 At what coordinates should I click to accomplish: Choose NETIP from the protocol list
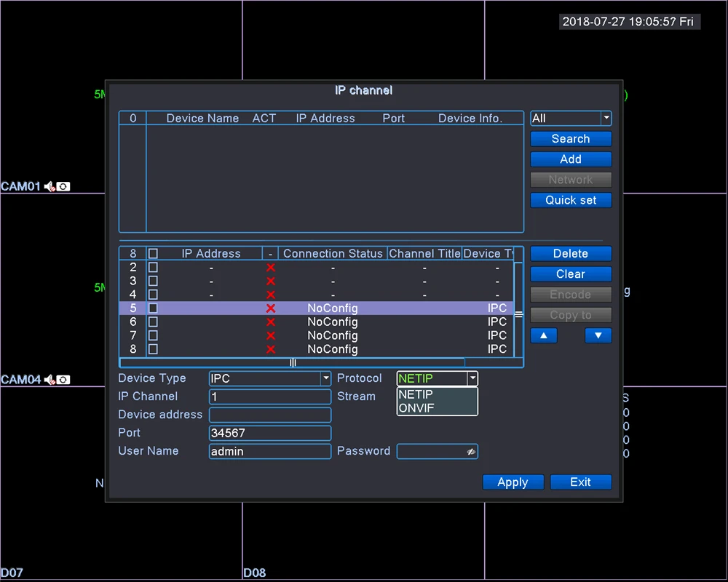437,394
